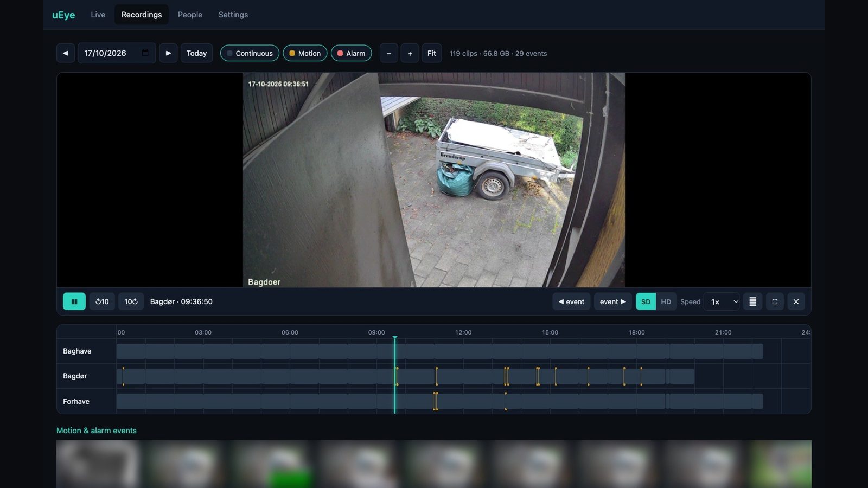Skip forward 10 seconds
868x488 pixels.
pos(131,301)
